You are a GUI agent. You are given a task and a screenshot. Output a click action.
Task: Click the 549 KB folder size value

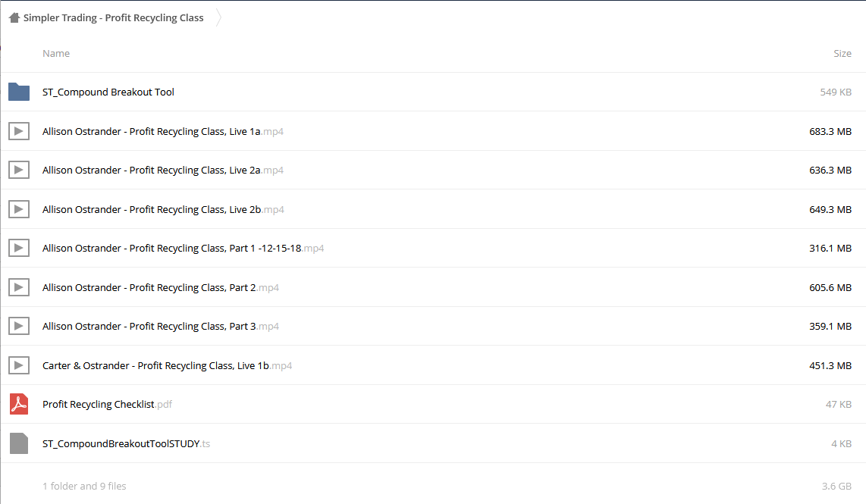coord(836,92)
